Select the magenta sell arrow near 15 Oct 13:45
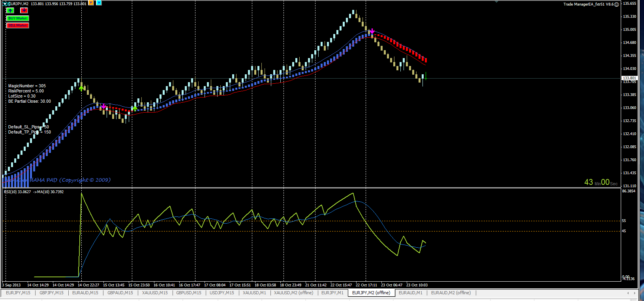 [103, 106]
